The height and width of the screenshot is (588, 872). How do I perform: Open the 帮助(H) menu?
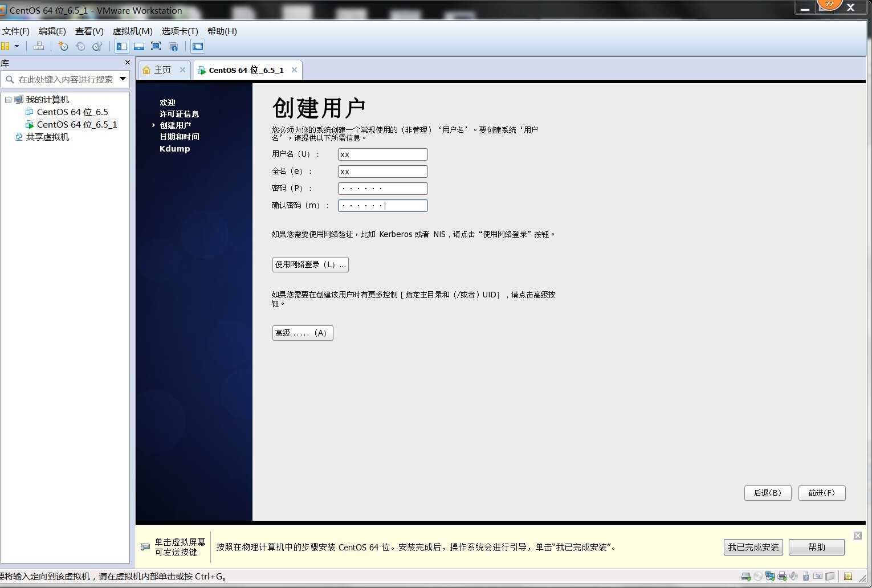coord(222,31)
